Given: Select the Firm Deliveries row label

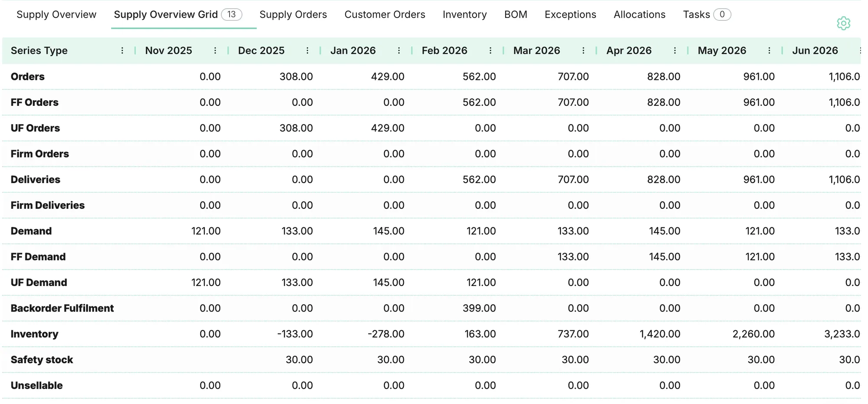Looking at the screenshot, I should (x=48, y=205).
